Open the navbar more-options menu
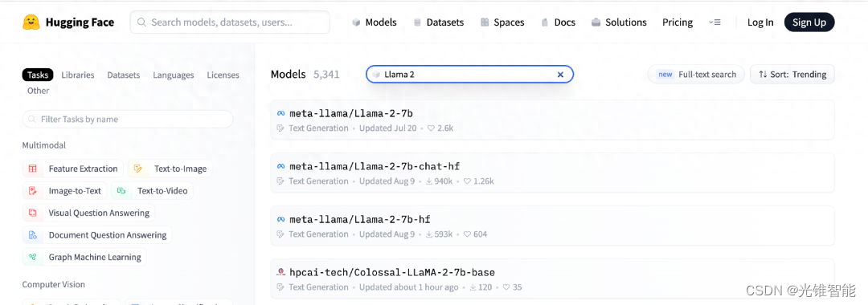This screenshot has height=305, width=868. click(714, 22)
